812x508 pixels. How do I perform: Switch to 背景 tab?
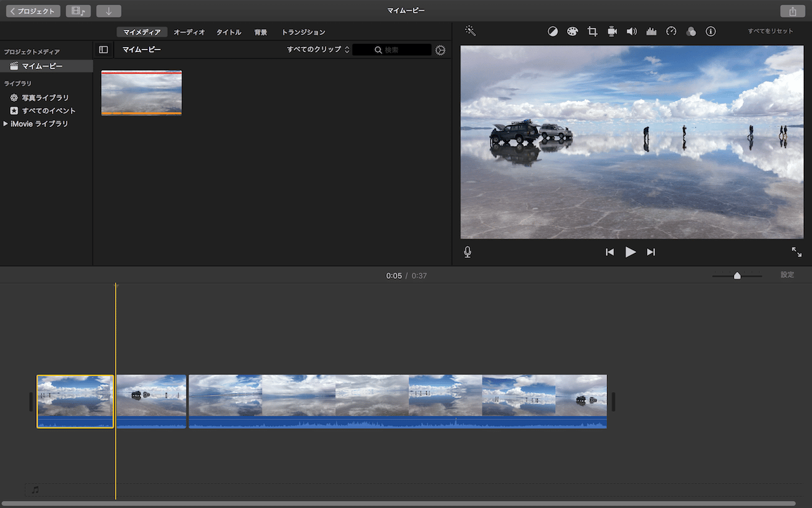[261, 32]
